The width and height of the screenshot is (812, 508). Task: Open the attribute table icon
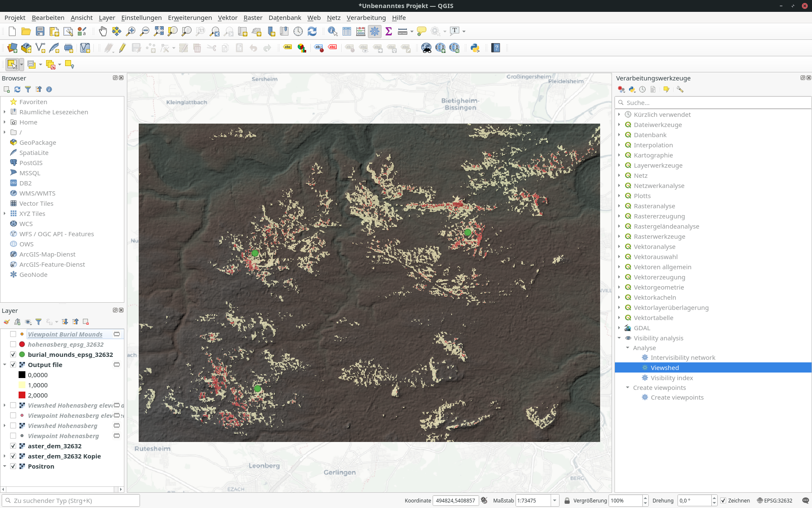(x=347, y=31)
